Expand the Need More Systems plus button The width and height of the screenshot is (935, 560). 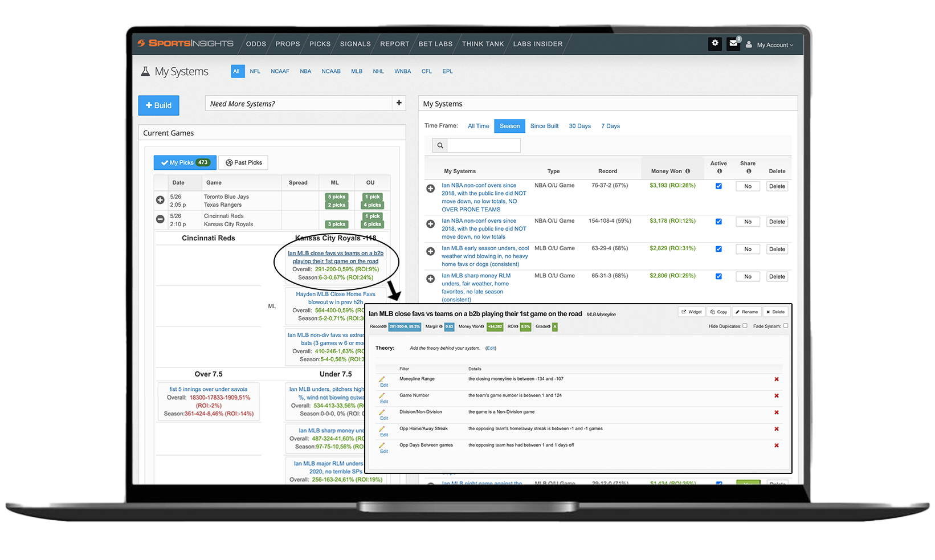click(399, 103)
